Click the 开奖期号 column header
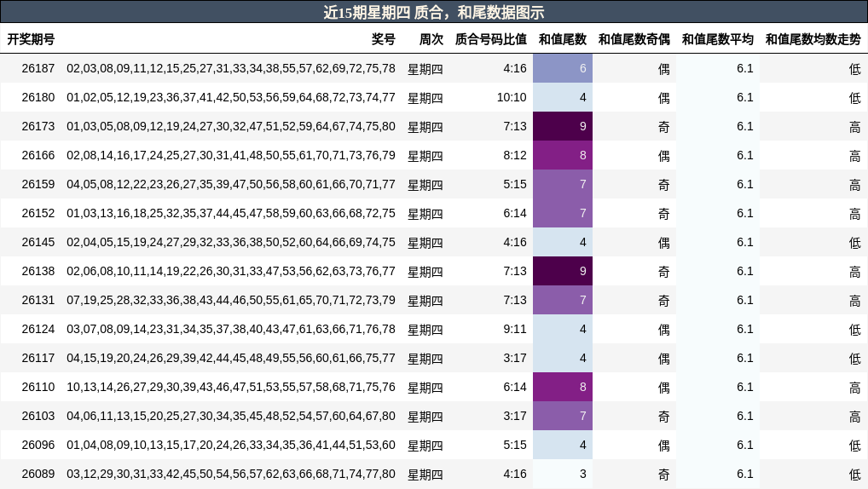The image size is (868, 489). (x=31, y=39)
